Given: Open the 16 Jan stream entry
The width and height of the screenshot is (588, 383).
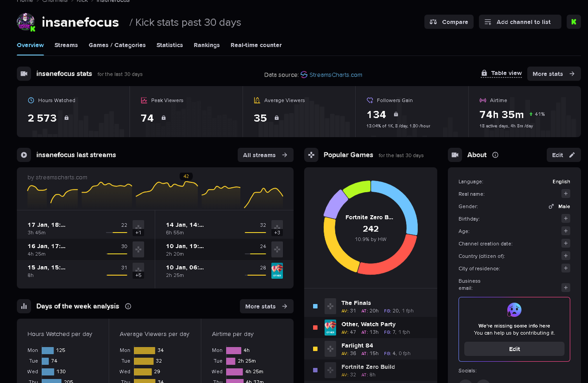Looking at the screenshot, I should tap(86, 250).
